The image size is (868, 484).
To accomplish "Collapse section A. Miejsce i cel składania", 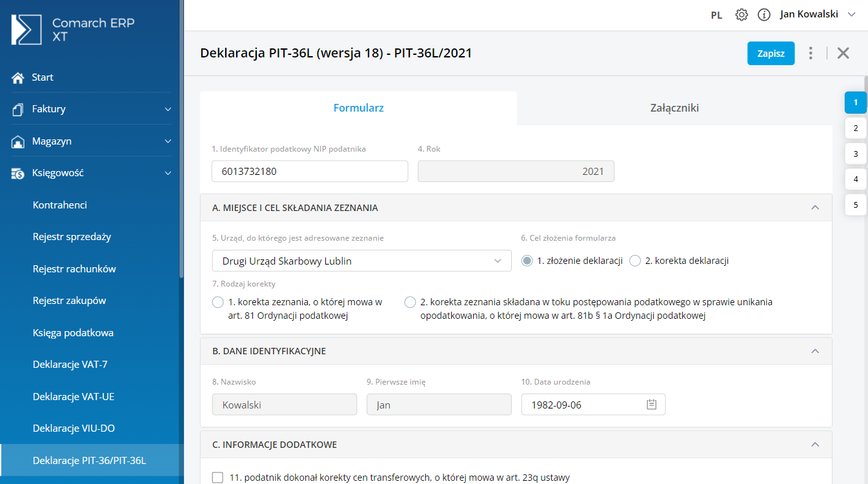I will (815, 208).
